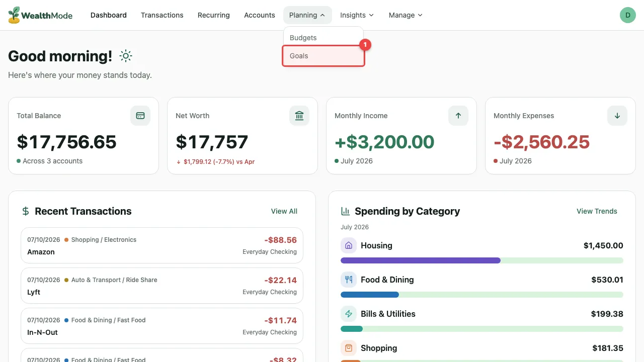Click the -$22.14 Lyft amount
This screenshot has height=362, width=644.
[280, 280]
